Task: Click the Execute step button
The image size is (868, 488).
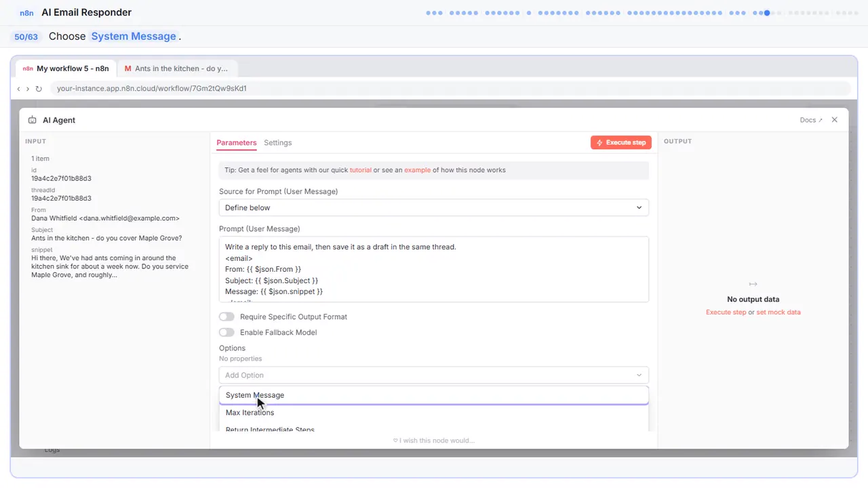Action: [621, 142]
